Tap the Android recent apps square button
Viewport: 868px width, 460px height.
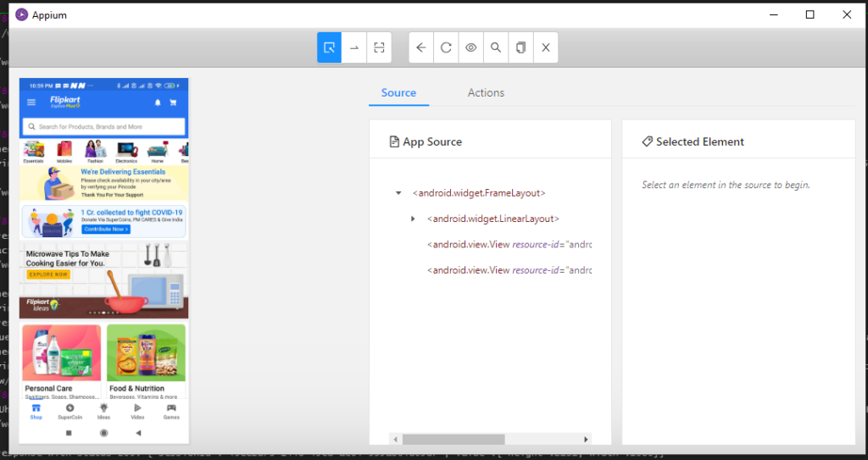coord(69,433)
